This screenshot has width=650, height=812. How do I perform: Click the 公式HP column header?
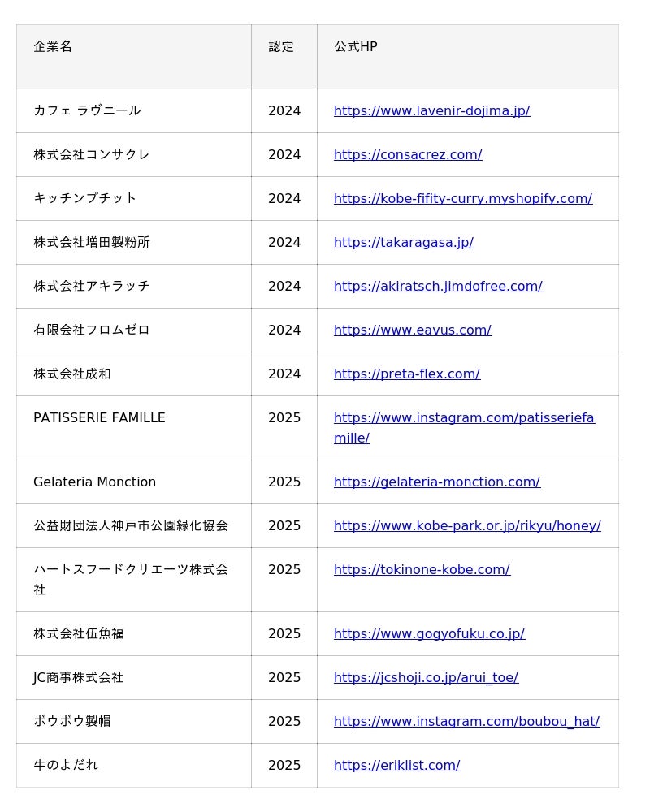point(355,47)
